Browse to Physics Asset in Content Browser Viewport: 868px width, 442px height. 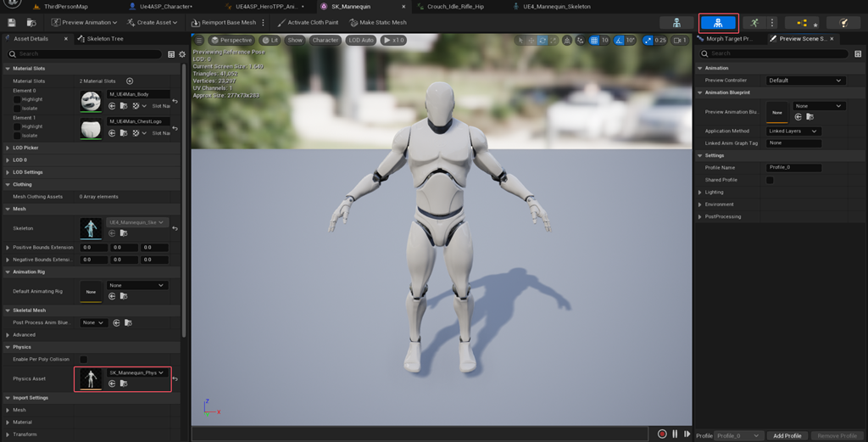point(124,383)
